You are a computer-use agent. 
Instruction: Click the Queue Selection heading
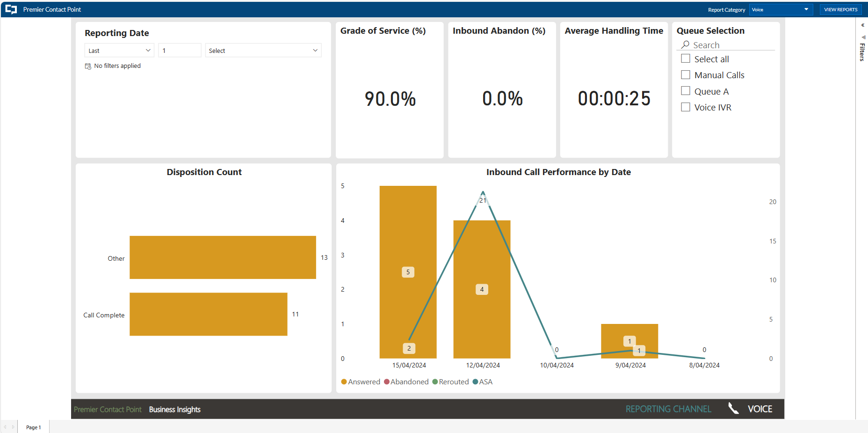tap(710, 30)
